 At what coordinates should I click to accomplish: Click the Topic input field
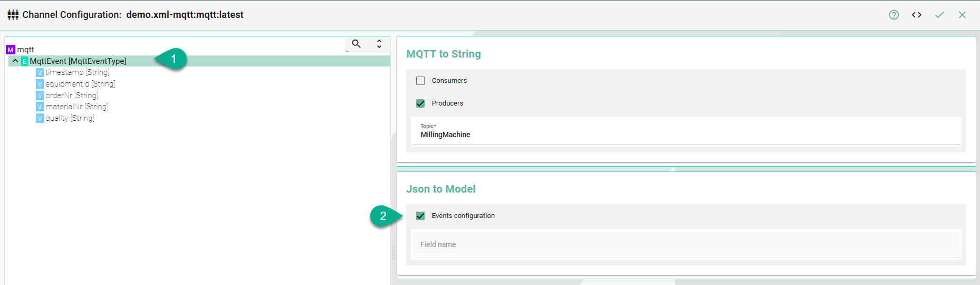pyautogui.click(x=686, y=135)
